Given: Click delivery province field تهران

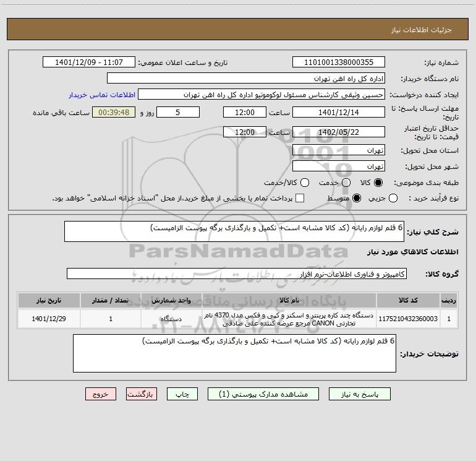Looking at the screenshot, I should [x=339, y=150].
